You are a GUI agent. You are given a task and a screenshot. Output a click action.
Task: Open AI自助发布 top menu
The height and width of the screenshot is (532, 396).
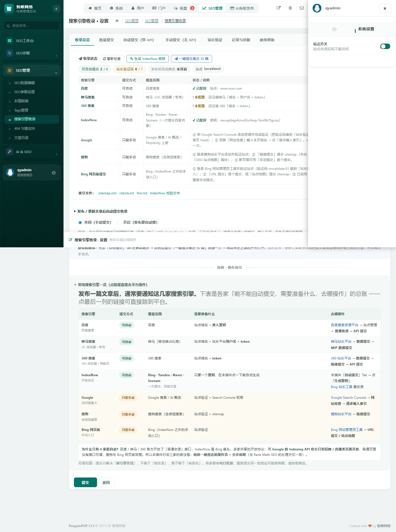(x=242, y=8)
